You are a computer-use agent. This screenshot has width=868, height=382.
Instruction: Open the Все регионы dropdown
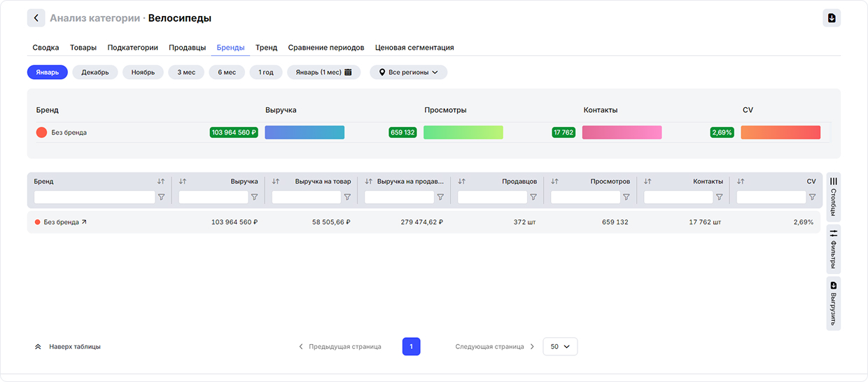coord(408,72)
